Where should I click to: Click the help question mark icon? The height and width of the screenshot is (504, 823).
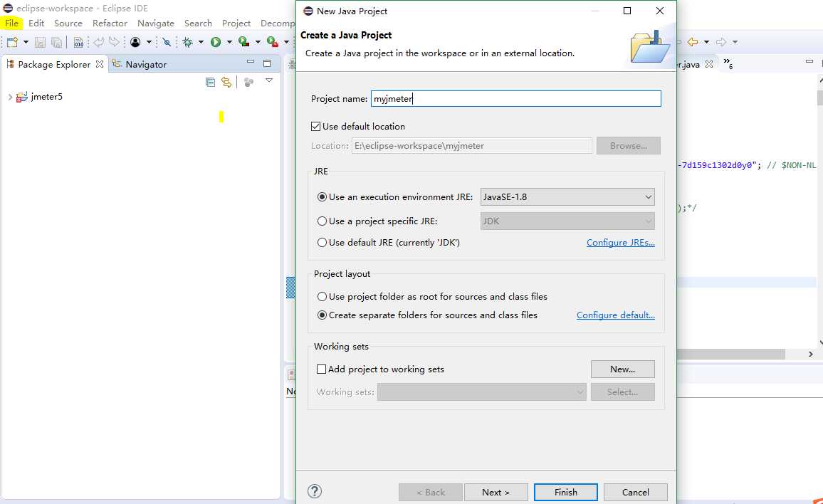pyautogui.click(x=315, y=491)
